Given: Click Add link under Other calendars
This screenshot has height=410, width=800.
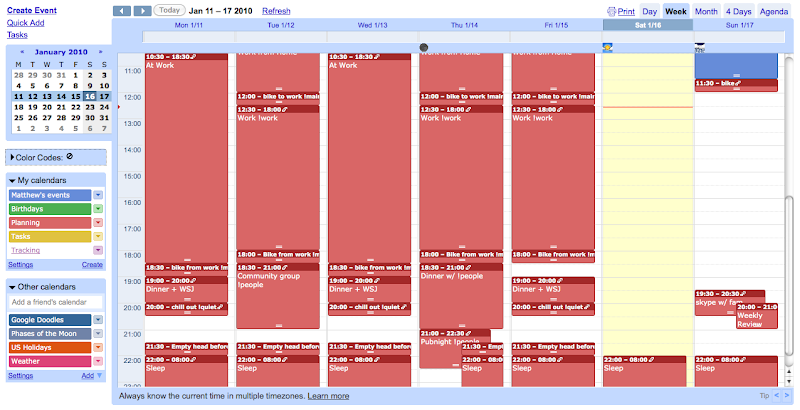Looking at the screenshot, I should pyautogui.click(x=88, y=376).
